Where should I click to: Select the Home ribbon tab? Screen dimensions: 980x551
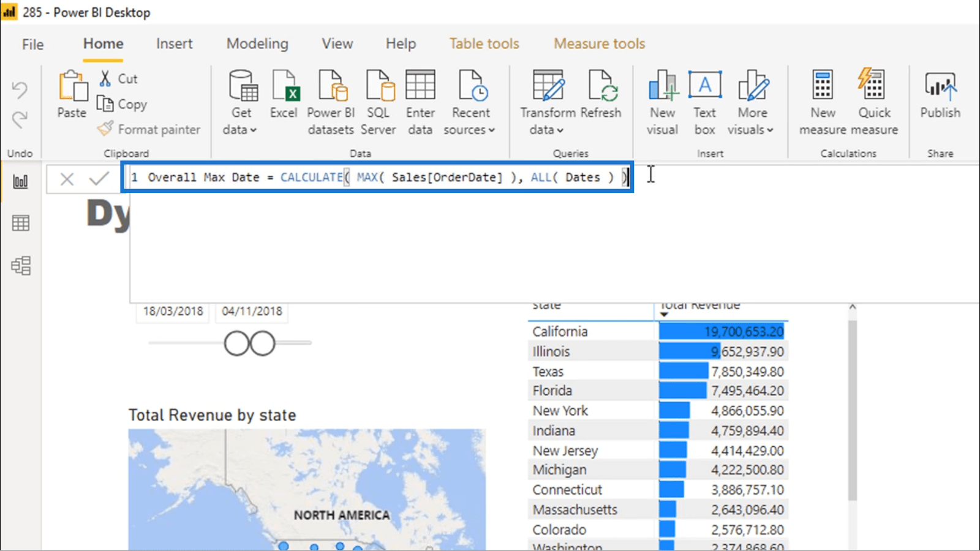click(103, 43)
